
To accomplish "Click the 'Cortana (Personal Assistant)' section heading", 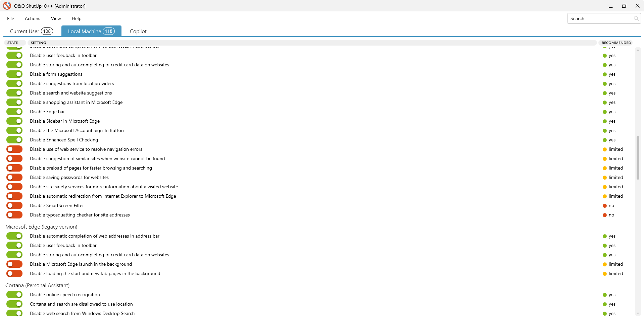I will [38, 285].
